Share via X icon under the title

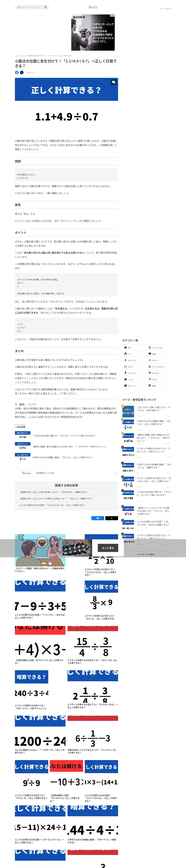(x=22, y=72)
